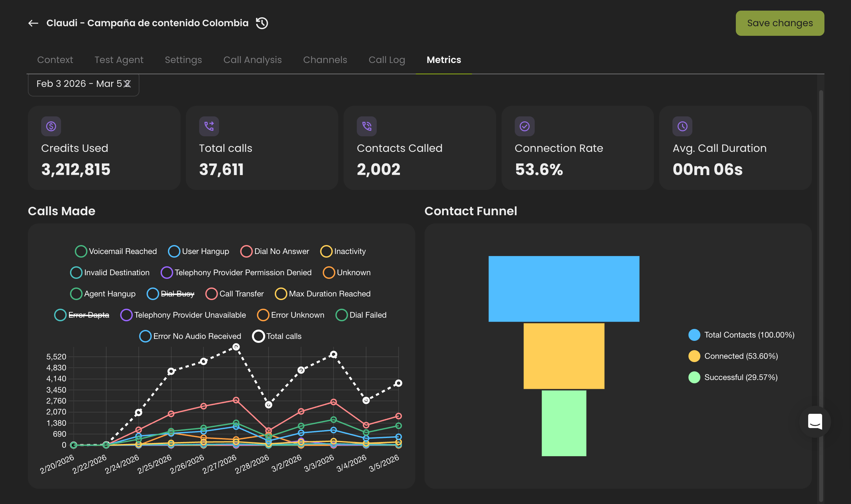Open the Channels tab
The image size is (851, 504).
click(x=325, y=60)
